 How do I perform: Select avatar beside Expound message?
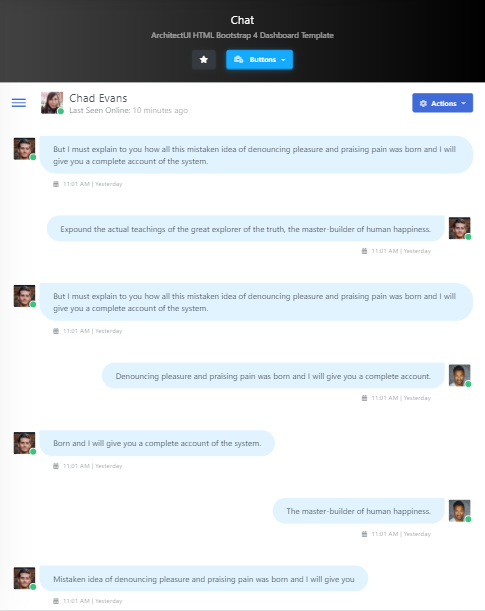click(x=460, y=228)
